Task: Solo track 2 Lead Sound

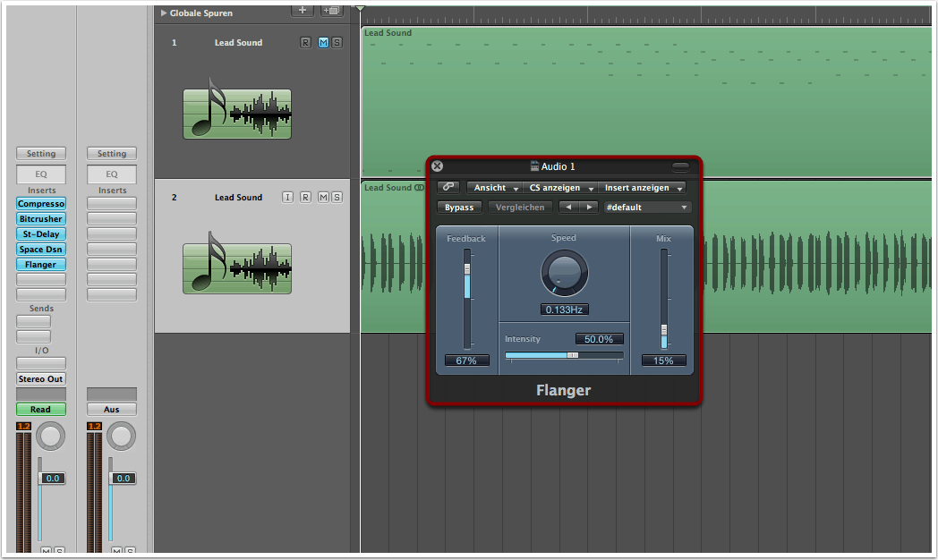Action: (337, 197)
